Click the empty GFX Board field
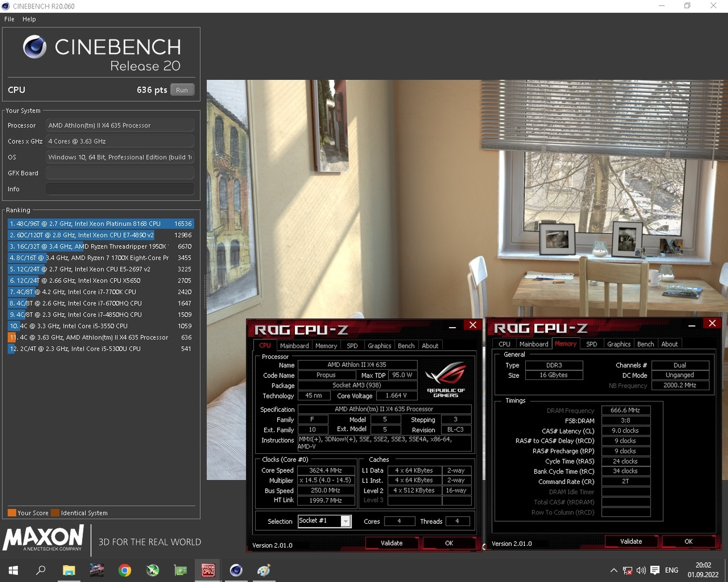 [120, 173]
